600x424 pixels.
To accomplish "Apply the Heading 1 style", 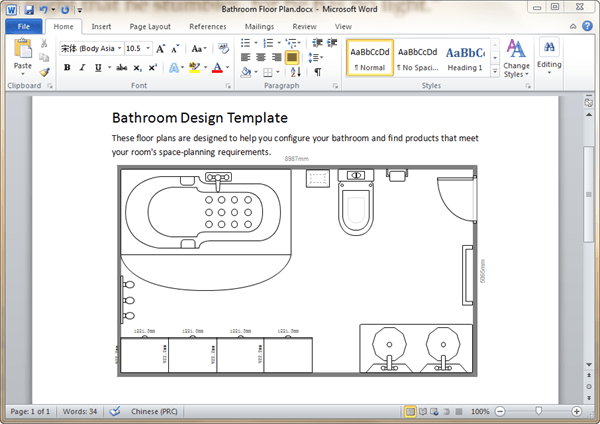I will click(465, 58).
